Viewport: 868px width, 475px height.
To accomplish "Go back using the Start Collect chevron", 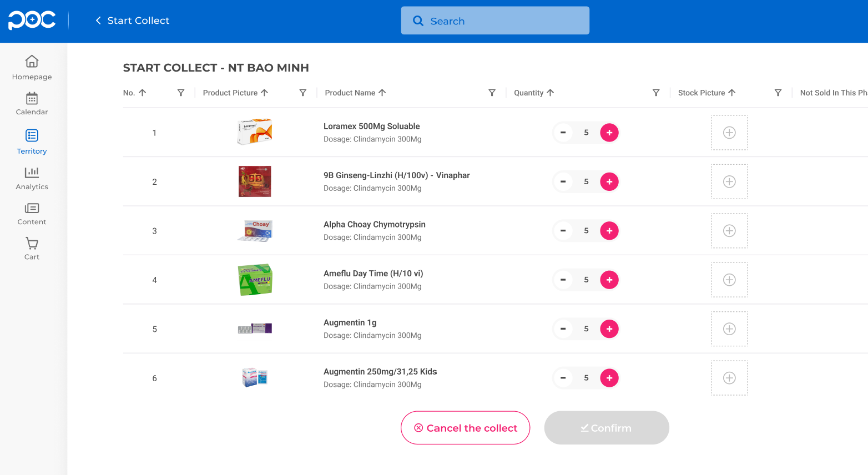I will (98, 21).
